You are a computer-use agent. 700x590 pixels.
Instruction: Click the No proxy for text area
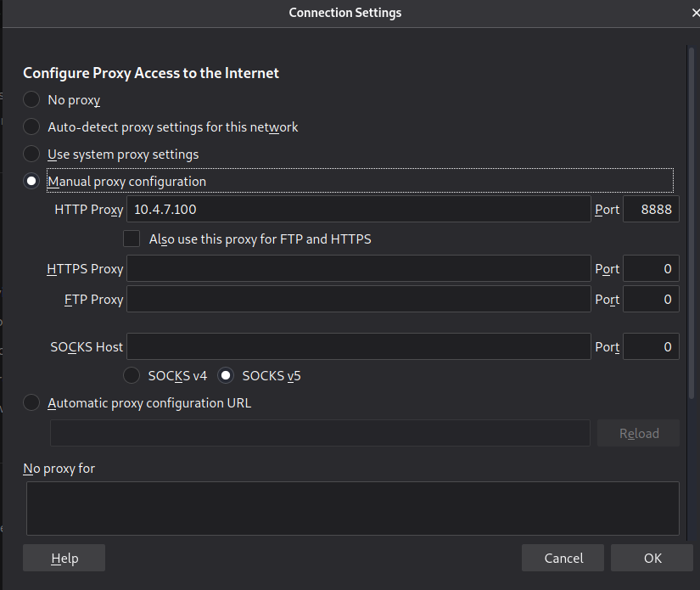coord(352,508)
